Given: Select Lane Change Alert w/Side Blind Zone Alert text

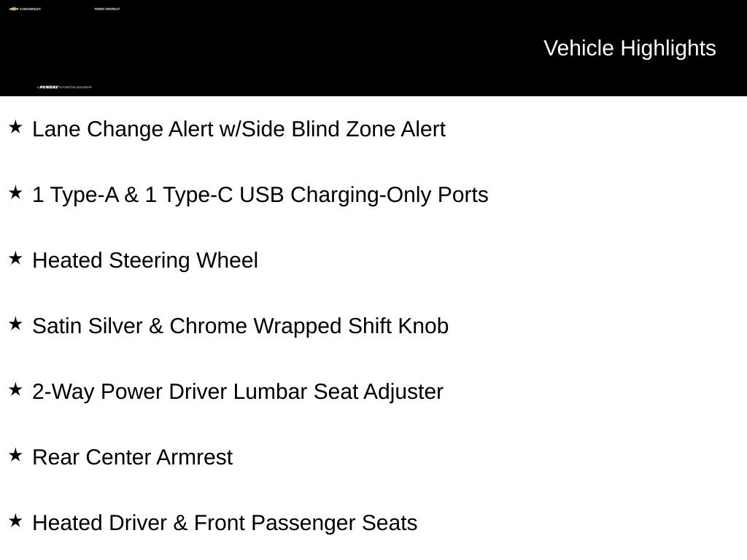Looking at the screenshot, I should tap(239, 129).
